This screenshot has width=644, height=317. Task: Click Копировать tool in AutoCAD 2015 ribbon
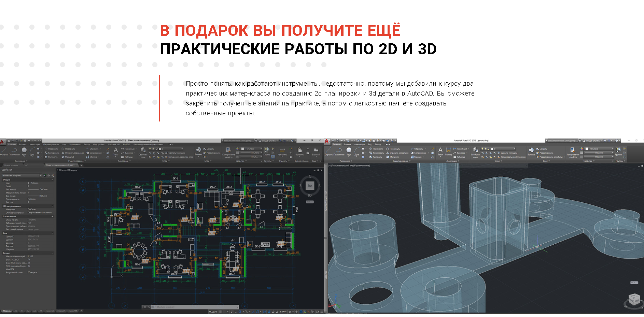pyautogui.click(x=52, y=153)
